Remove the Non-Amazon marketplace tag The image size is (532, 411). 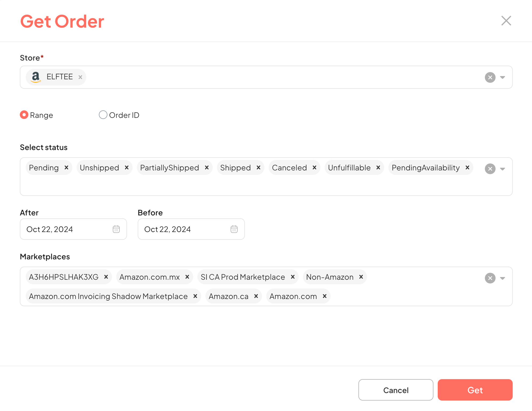pyautogui.click(x=362, y=277)
